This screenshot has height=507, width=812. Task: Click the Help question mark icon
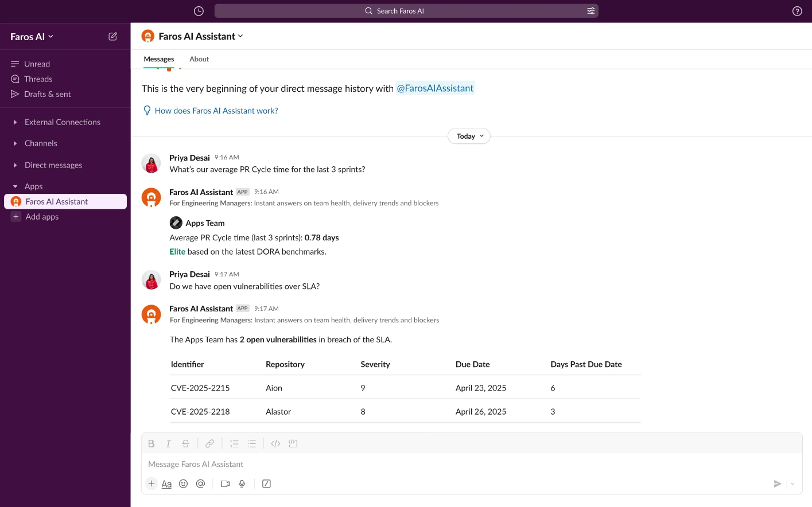[797, 10]
